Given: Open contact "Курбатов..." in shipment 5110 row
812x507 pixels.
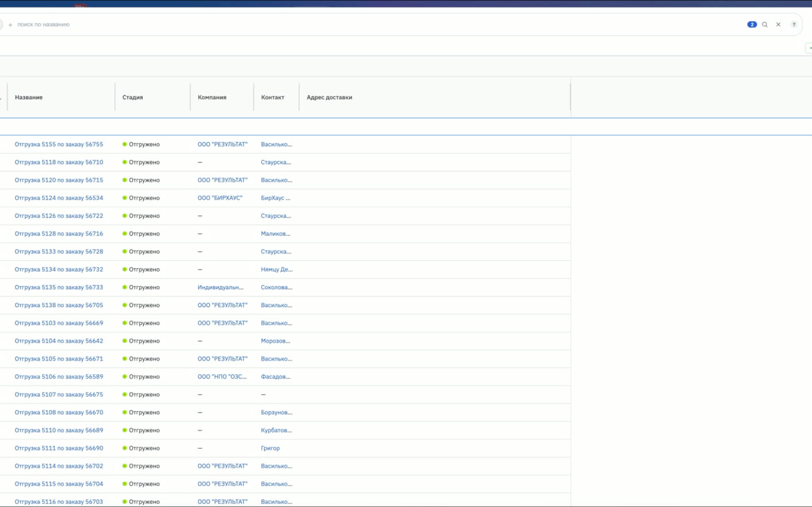Looking at the screenshot, I should [276, 430].
